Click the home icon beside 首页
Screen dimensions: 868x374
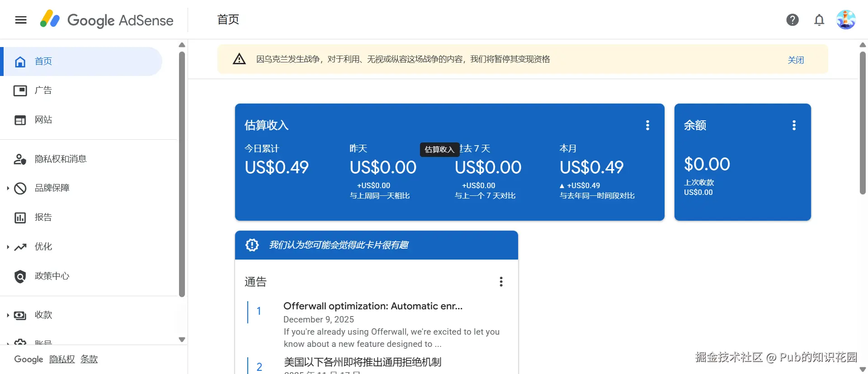click(x=20, y=62)
